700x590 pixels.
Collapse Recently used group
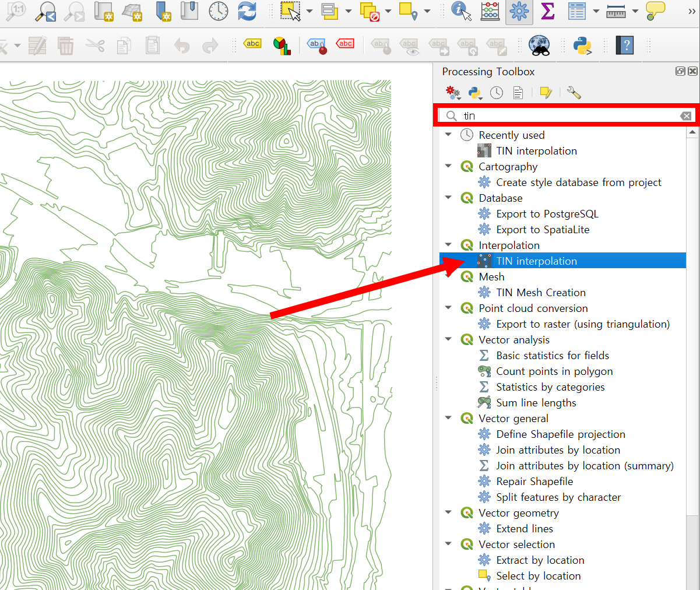[448, 135]
